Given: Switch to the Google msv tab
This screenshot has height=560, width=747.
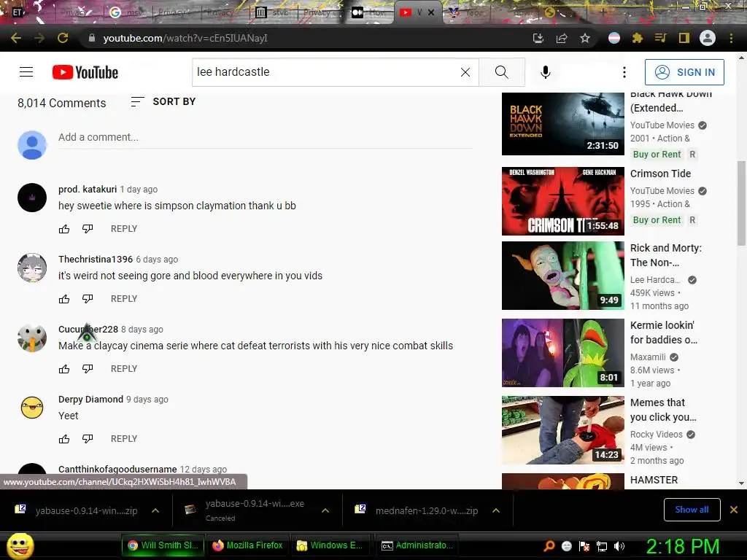Looking at the screenshot, I should [x=127, y=12].
